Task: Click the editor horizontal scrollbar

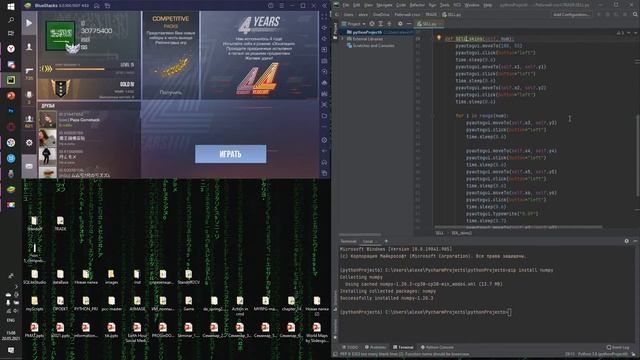Action: coord(518,227)
